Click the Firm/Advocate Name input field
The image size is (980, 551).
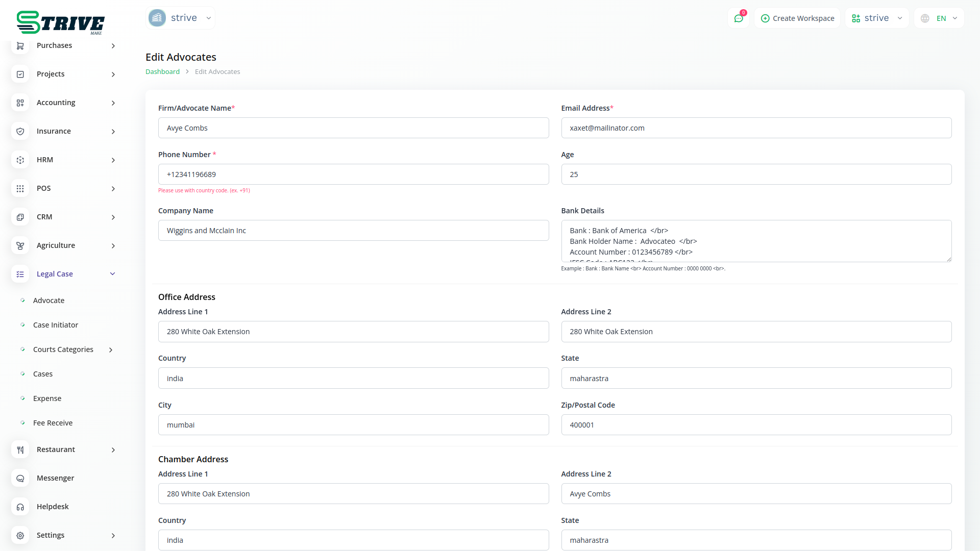click(x=353, y=128)
